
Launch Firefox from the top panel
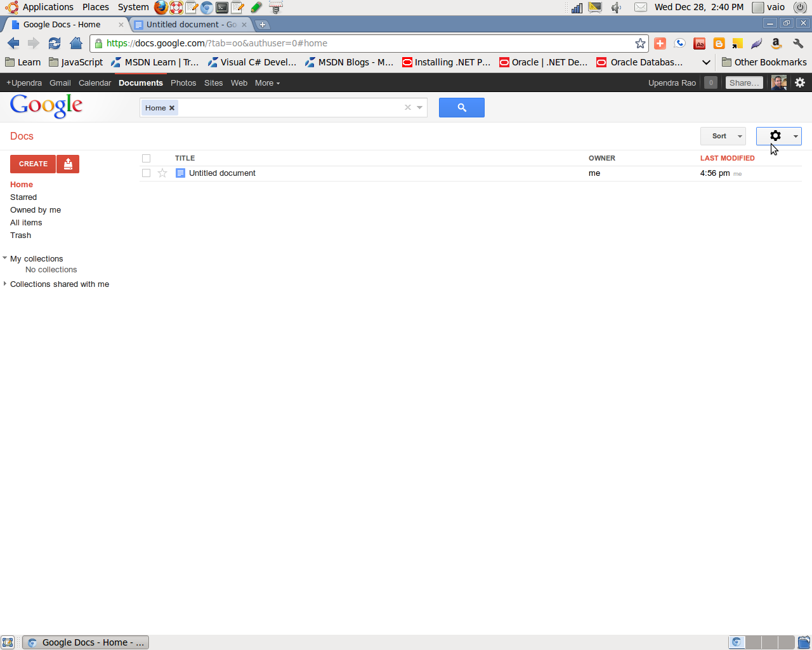[x=161, y=8]
